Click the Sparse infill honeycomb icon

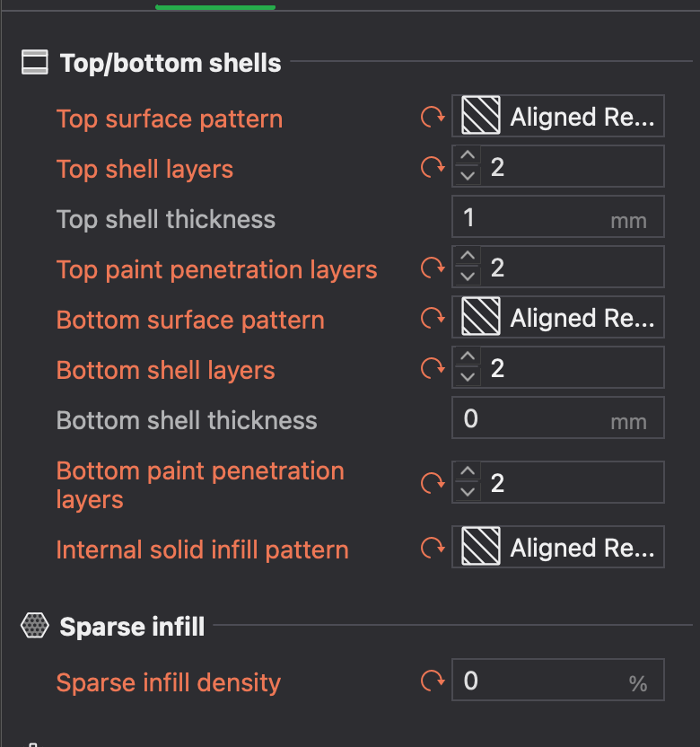(x=35, y=626)
